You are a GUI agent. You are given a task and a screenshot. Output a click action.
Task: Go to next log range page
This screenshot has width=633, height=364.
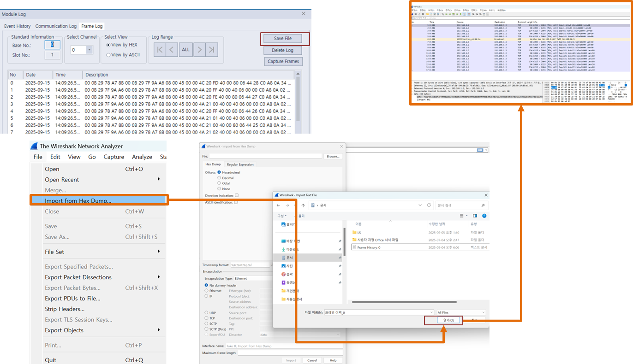click(x=199, y=50)
